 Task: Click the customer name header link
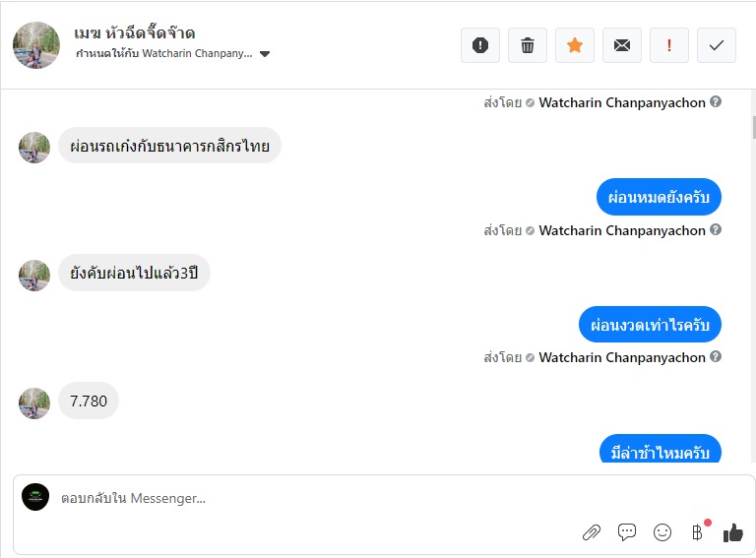135,32
